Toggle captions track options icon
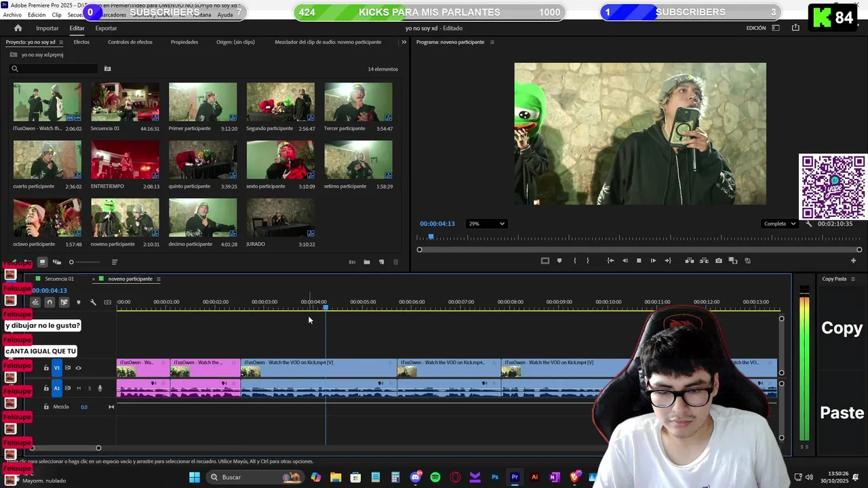Image resolution: width=868 pixels, height=488 pixels. point(107,302)
